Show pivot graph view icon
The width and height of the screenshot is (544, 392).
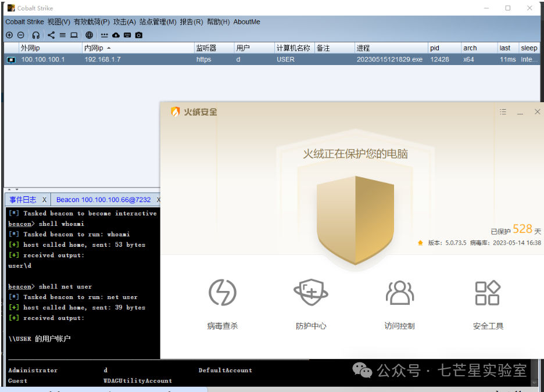pos(51,35)
